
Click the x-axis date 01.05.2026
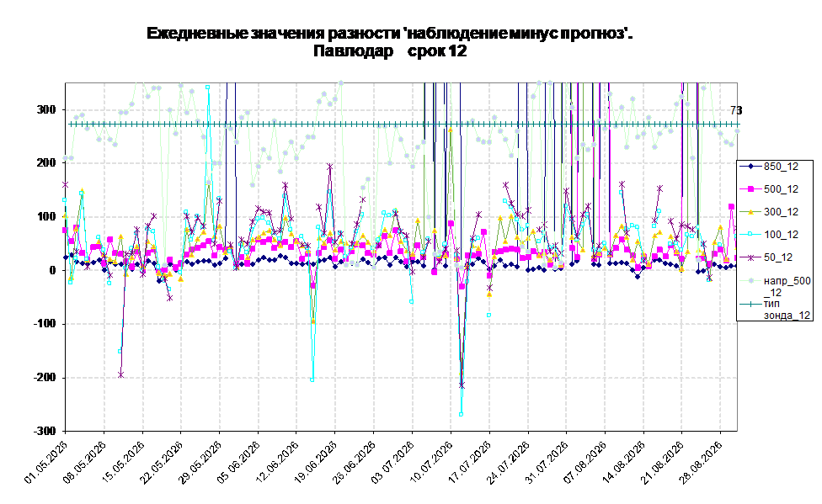coord(47,462)
